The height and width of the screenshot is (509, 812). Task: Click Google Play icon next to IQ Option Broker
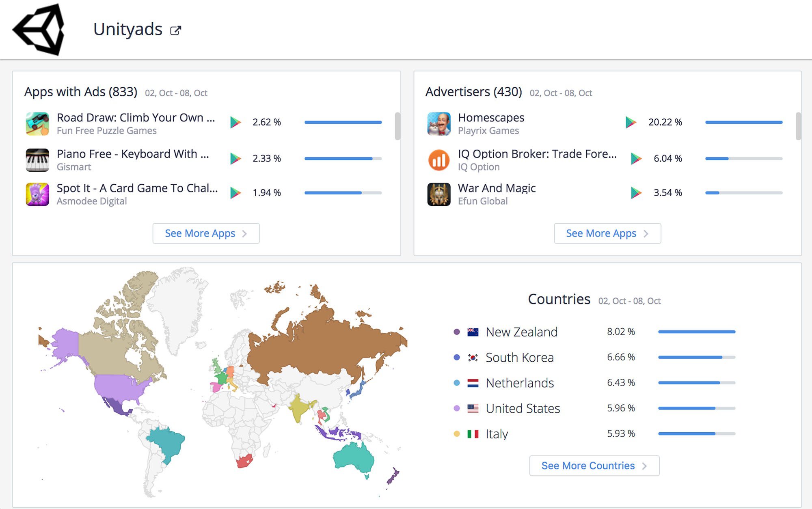coord(636,158)
